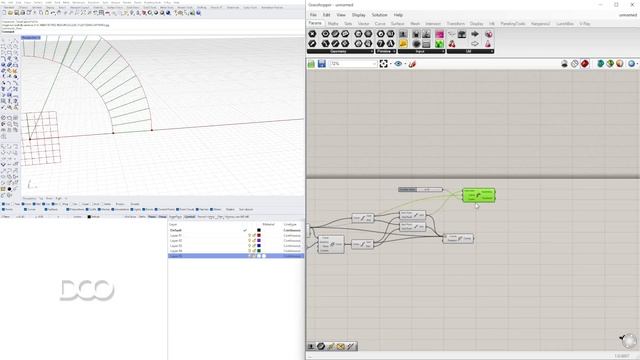Change the Default layer black color swatch

pos(259,230)
